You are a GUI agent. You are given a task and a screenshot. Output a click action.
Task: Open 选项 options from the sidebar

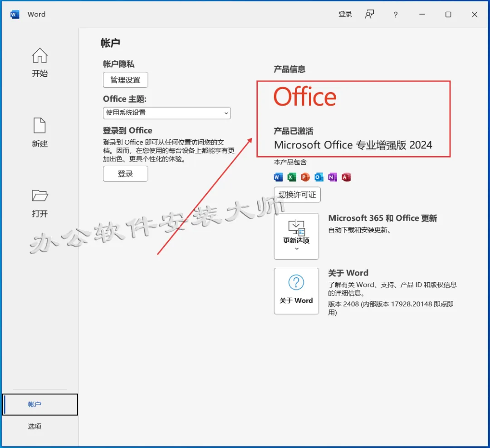click(x=34, y=426)
